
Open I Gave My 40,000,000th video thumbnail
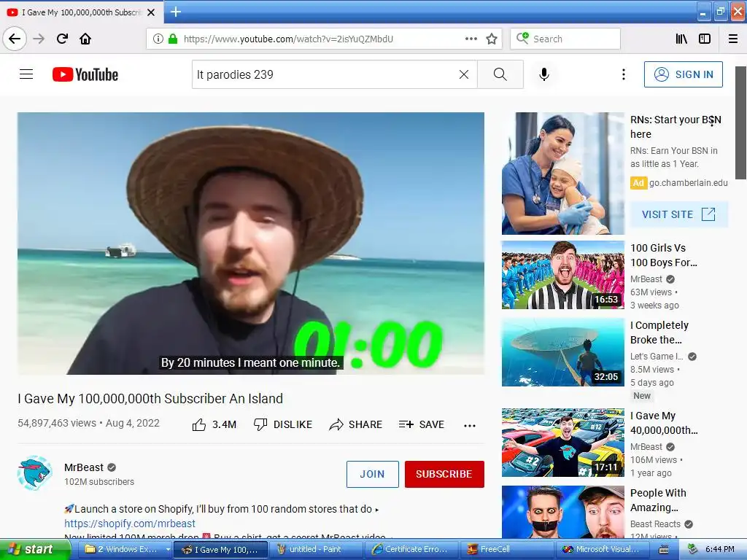(562, 443)
